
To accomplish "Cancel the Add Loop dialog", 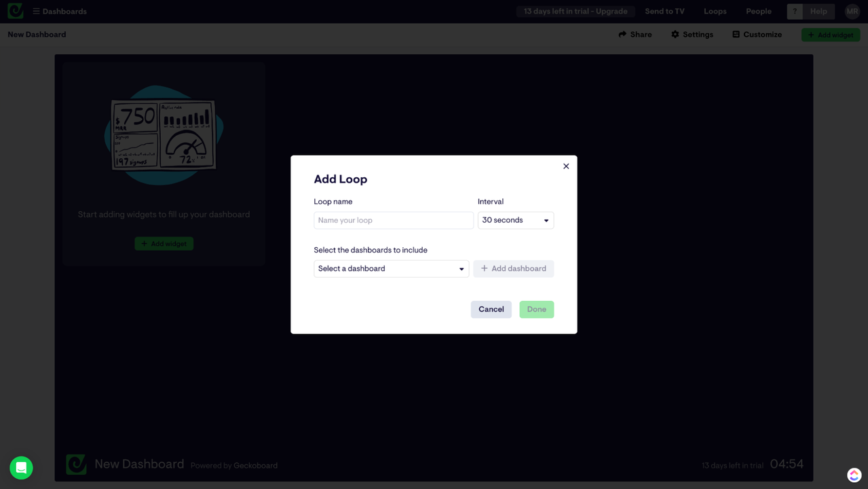I will (x=491, y=309).
